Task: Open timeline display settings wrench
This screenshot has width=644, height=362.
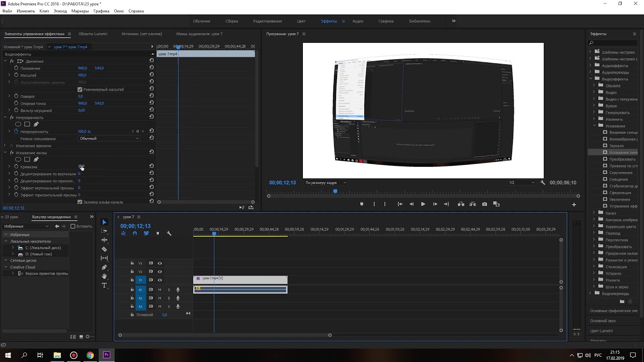Action: click(x=169, y=233)
